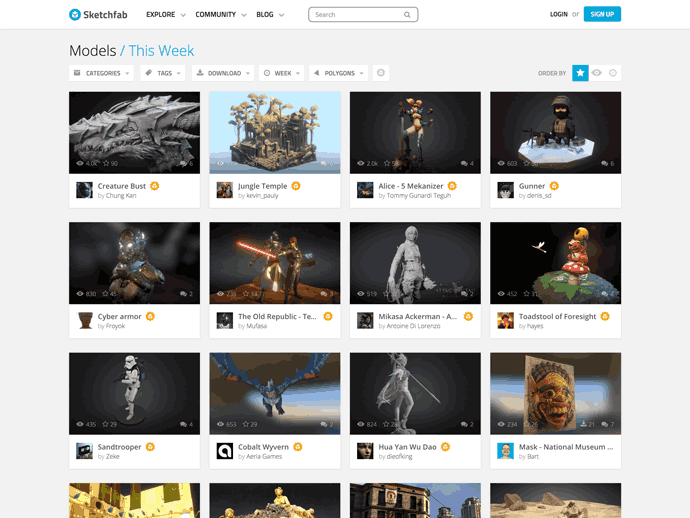Click staff pick badge beside The Old Republic
The image size is (690, 518).
click(328, 316)
